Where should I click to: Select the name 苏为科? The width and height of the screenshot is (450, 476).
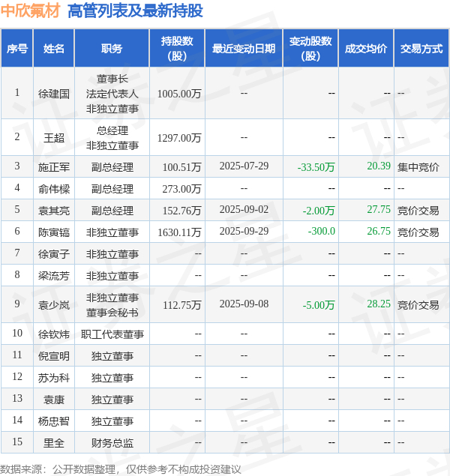coord(54,377)
